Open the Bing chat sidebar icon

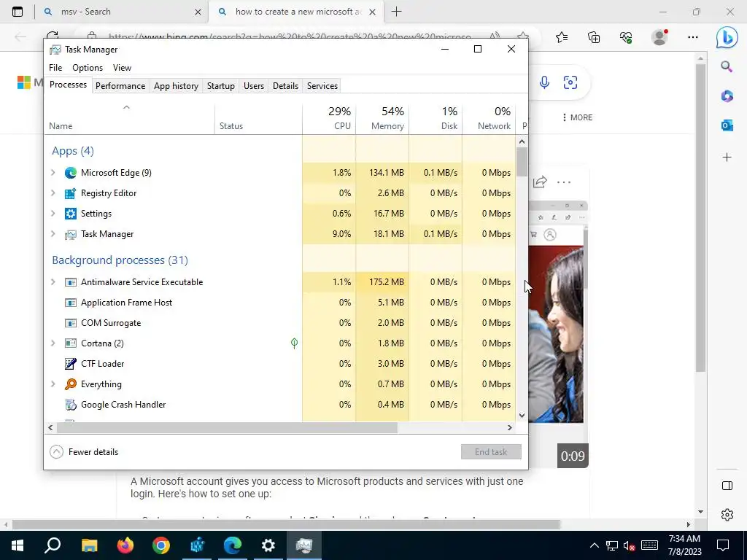point(727,38)
